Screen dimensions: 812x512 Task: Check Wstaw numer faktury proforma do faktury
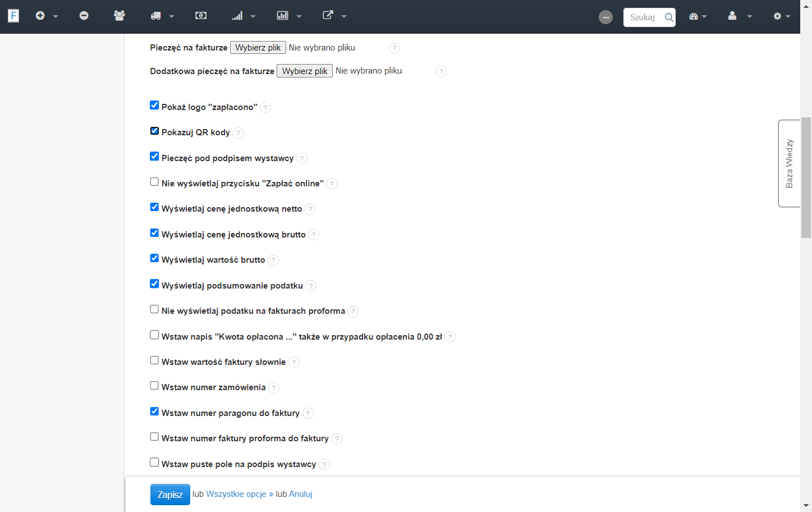pos(154,436)
